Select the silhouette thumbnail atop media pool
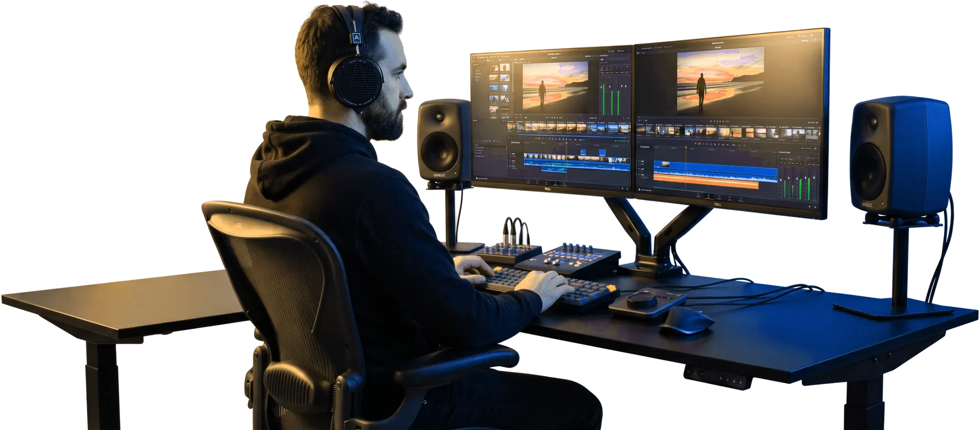This screenshot has width=980, height=430. 505,67
